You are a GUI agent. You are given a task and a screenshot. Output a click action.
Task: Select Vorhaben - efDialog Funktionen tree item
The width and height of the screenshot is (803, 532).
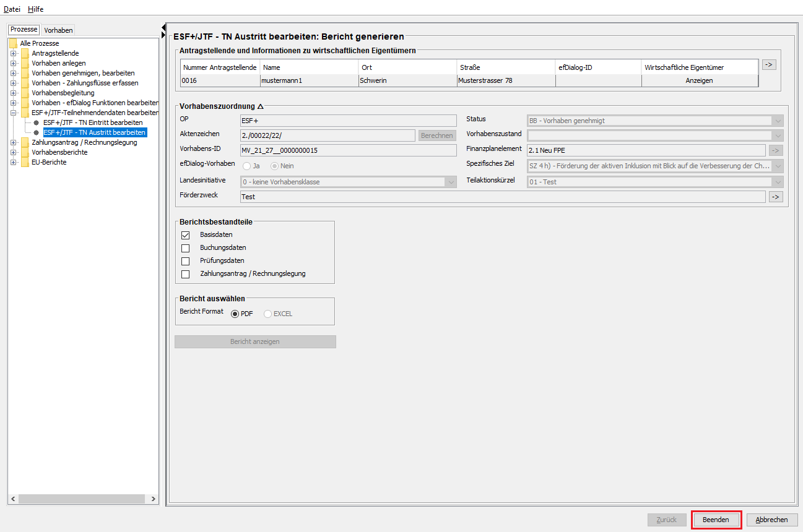pos(95,103)
